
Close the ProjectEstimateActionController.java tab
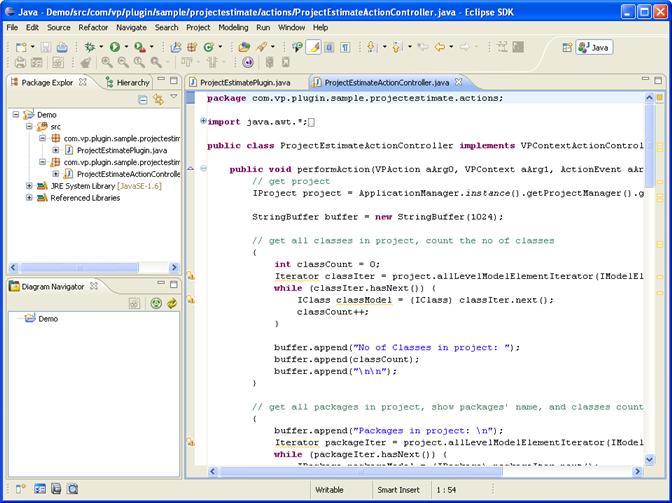[x=459, y=81]
